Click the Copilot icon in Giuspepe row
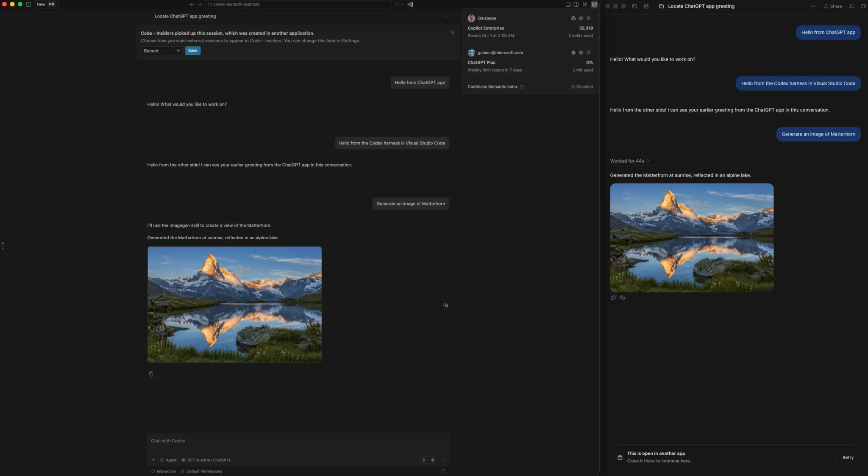This screenshot has width=868, height=476. 573,18
